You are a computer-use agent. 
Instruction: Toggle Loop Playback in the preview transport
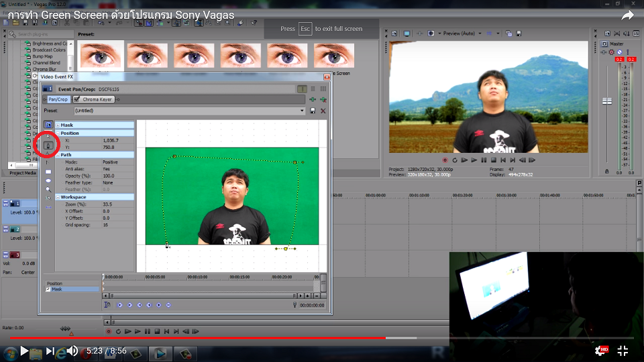(455, 160)
